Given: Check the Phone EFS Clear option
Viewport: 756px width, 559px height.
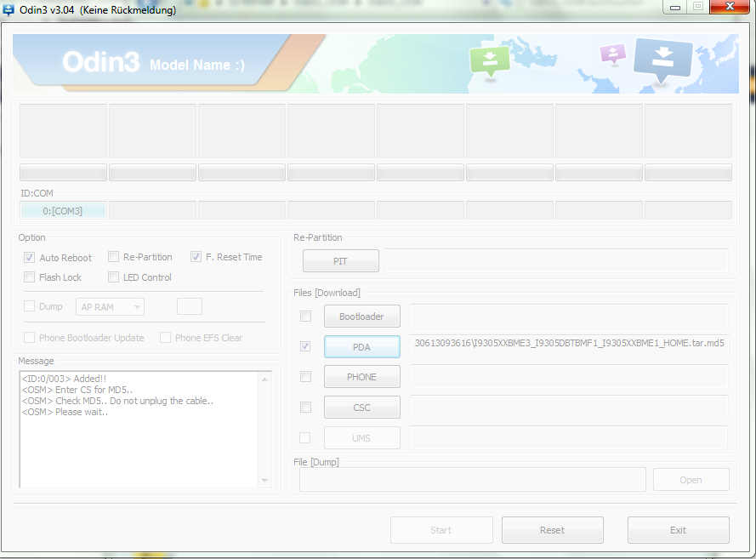Looking at the screenshot, I should (x=165, y=338).
